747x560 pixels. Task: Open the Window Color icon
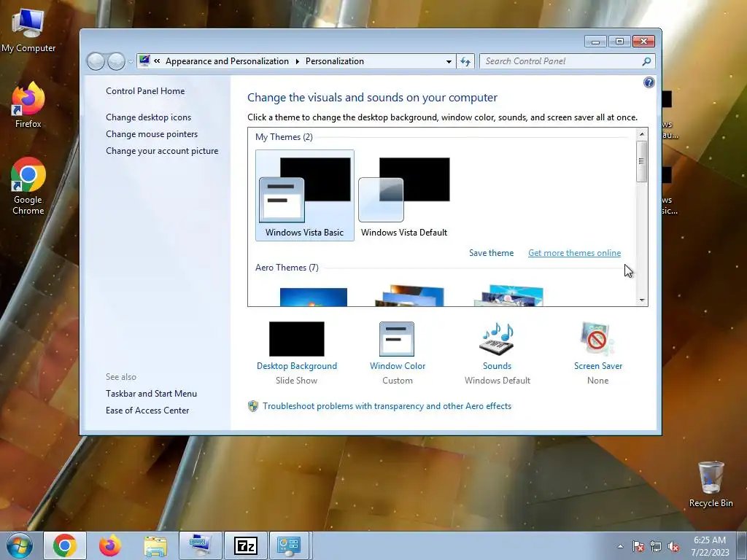tap(397, 339)
